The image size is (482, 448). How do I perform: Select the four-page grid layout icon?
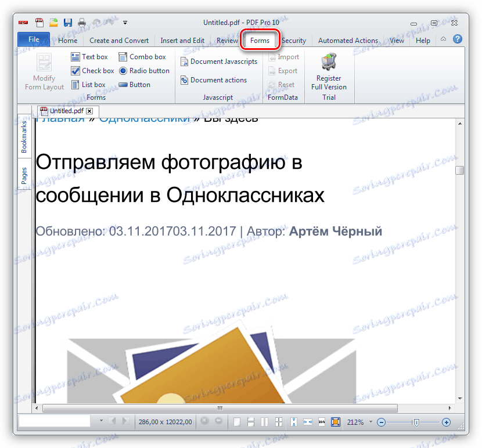(279, 422)
